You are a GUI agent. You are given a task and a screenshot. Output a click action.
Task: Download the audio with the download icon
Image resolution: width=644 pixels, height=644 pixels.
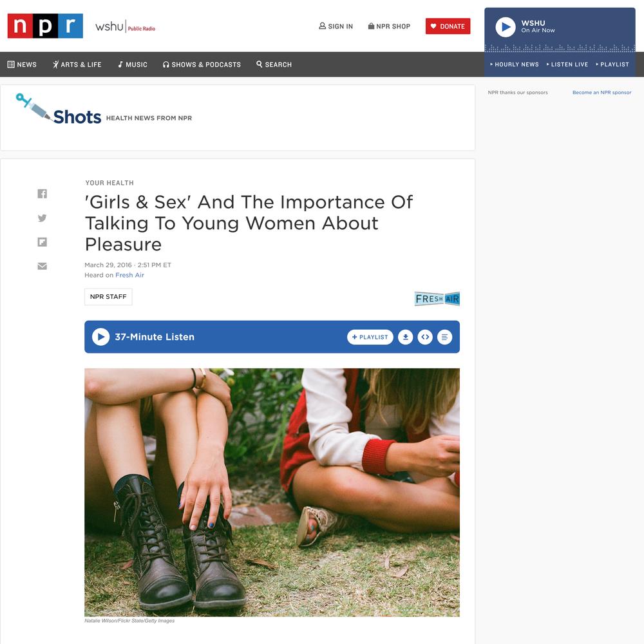(405, 337)
